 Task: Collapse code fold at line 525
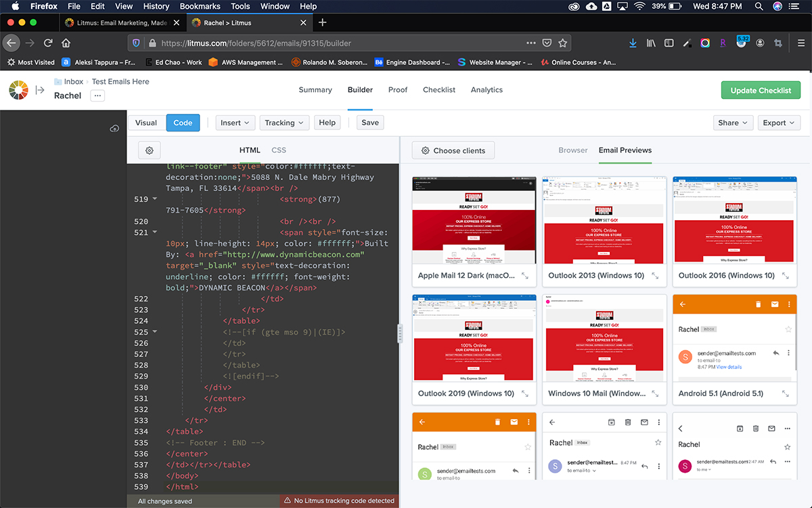point(155,332)
